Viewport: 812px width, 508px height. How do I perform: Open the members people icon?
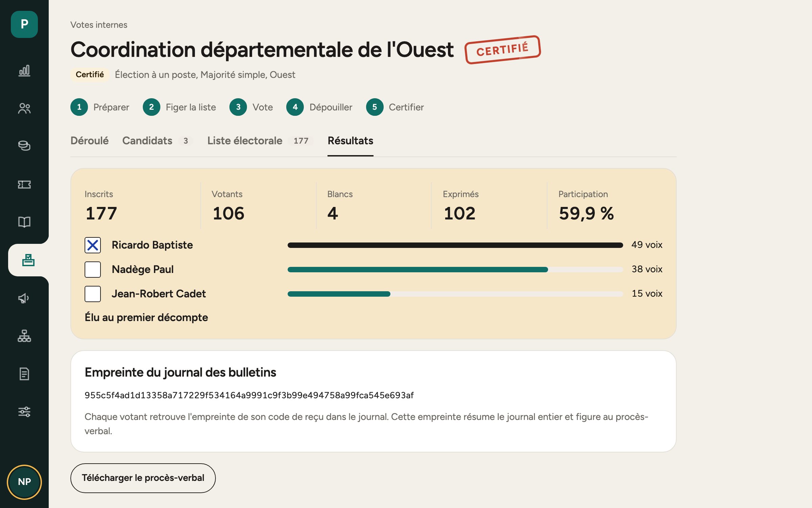(24, 108)
